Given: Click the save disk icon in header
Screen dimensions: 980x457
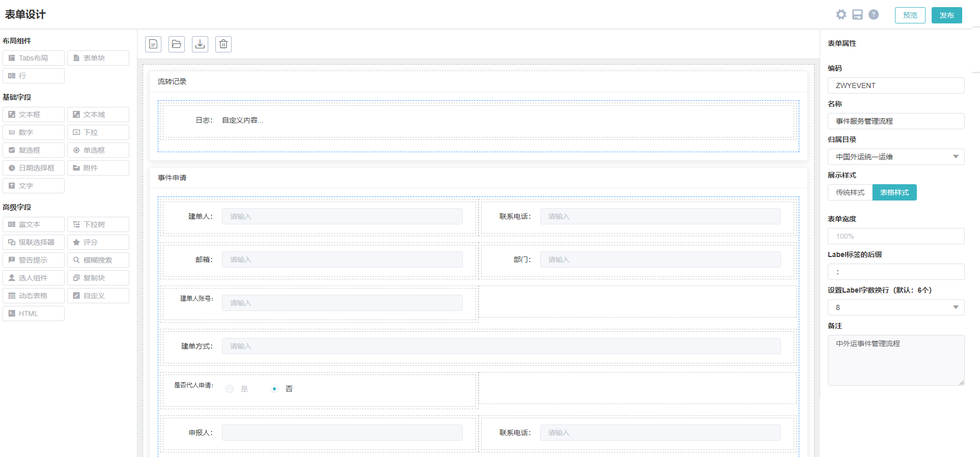Looking at the screenshot, I should click(x=857, y=15).
